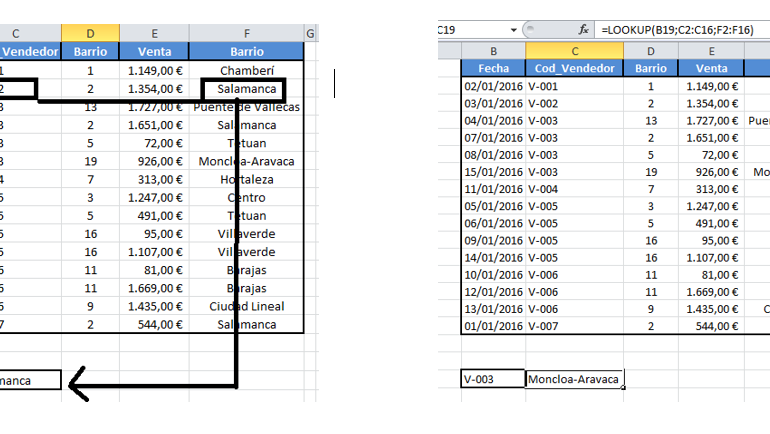Image resolution: width=770 pixels, height=434 pixels.
Task: Click the Chamberí cell
Action: 247,71
